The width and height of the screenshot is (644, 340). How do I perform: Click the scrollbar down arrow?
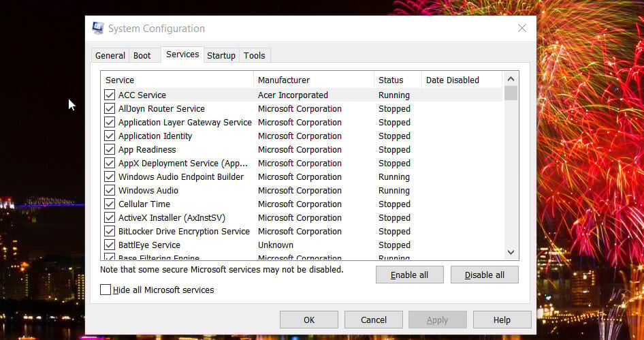point(511,252)
